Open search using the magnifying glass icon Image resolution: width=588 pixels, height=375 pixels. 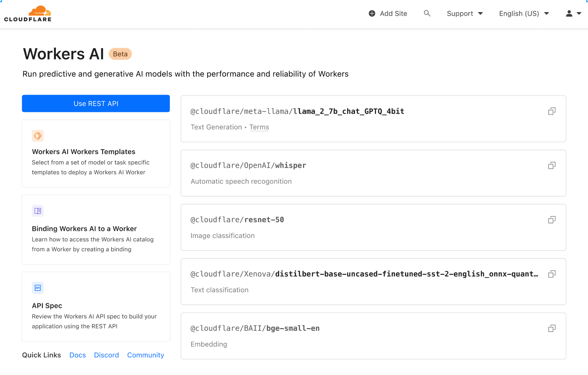pos(427,13)
